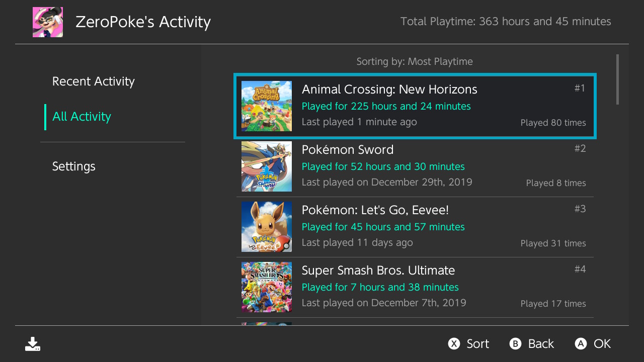Viewport: 644px width, 362px height.
Task: Select the Animal Crossing: New Horizons title
Action: (389, 89)
